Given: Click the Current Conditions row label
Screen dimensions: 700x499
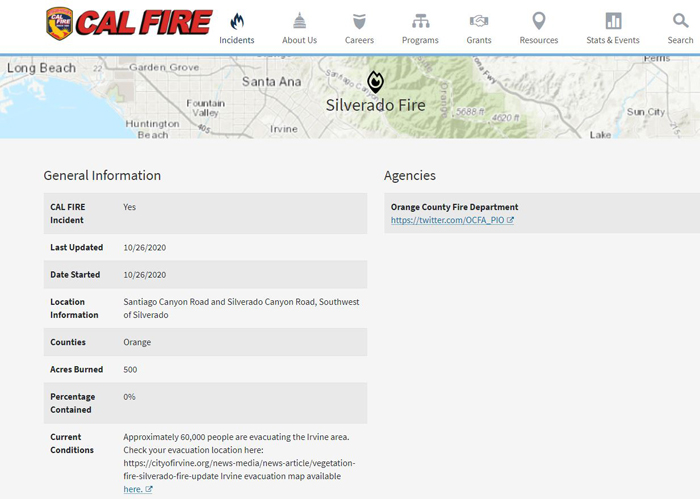Looking at the screenshot, I should (72, 444).
